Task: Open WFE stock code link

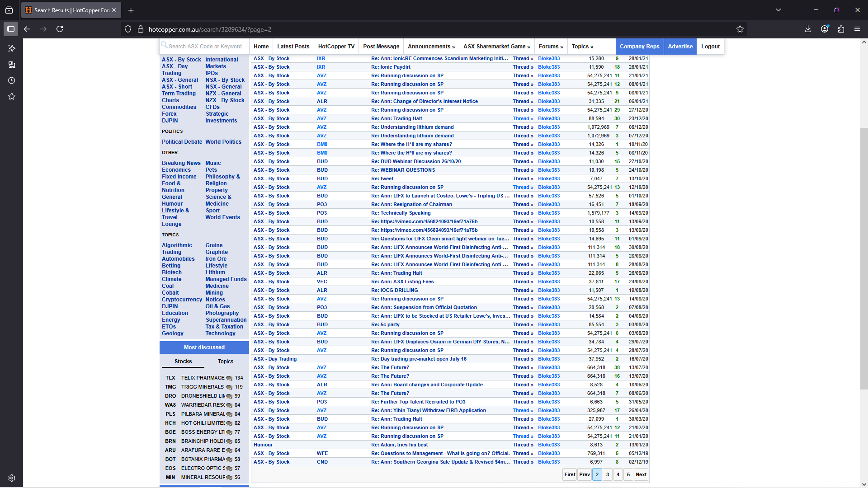Action: pyautogui.click(x=322, y=453)
